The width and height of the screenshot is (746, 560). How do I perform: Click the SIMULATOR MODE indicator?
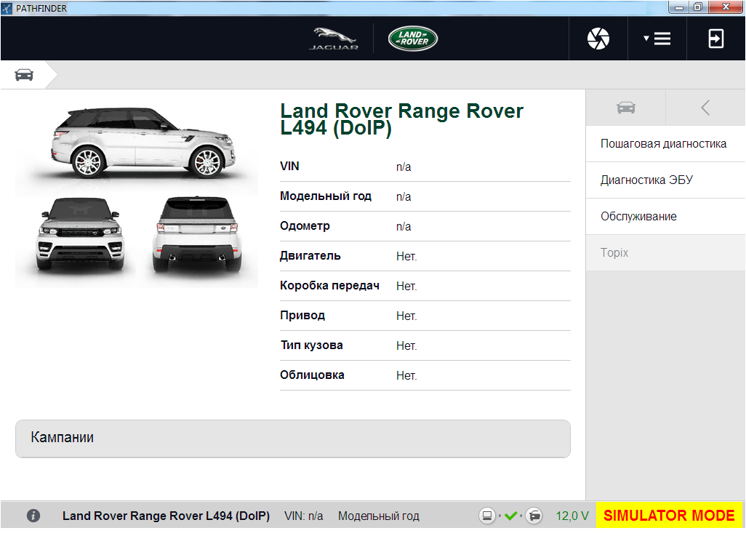coord(669,516)
